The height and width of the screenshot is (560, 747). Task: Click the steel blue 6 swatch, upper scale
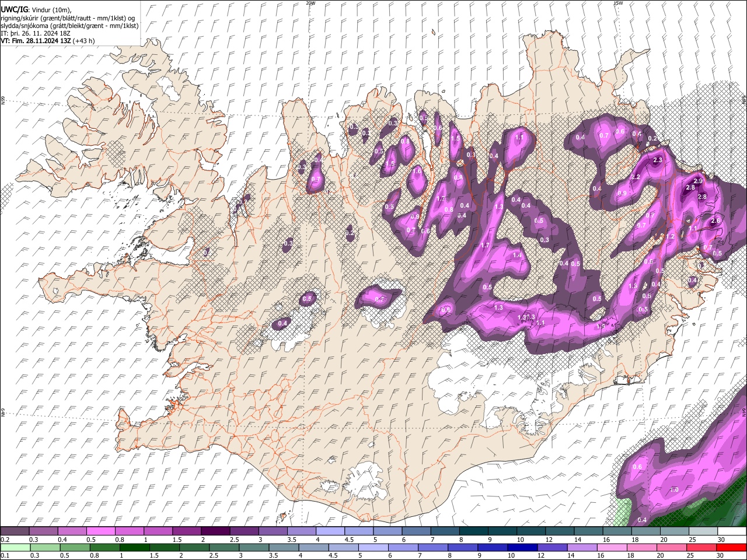[416, 531]
